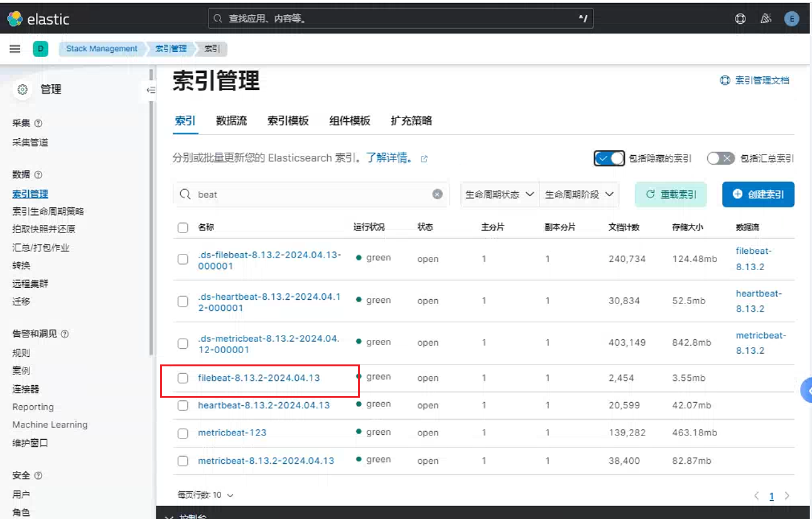
Task: Open 索引生命周期策略 in sidebar
Action: (48, 211)
